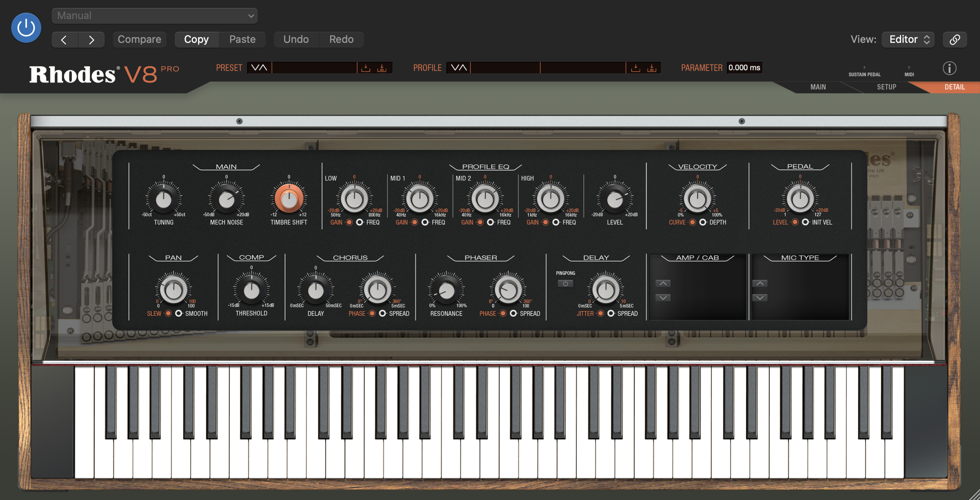The width and height of the screenshot is (980, 500).
Task: Click the first PRESET save icon
Action: pyautogui.click(x=366, y=68)
